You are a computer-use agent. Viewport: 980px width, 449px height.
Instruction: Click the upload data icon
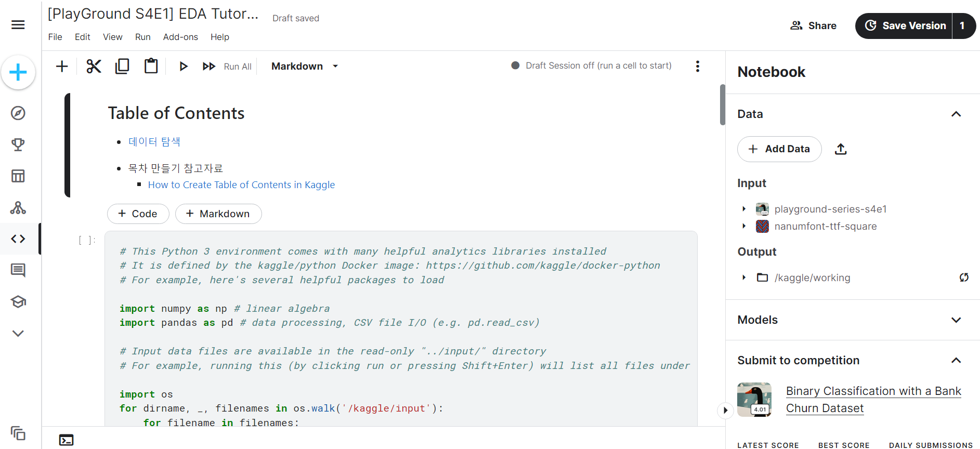[841, 149]
